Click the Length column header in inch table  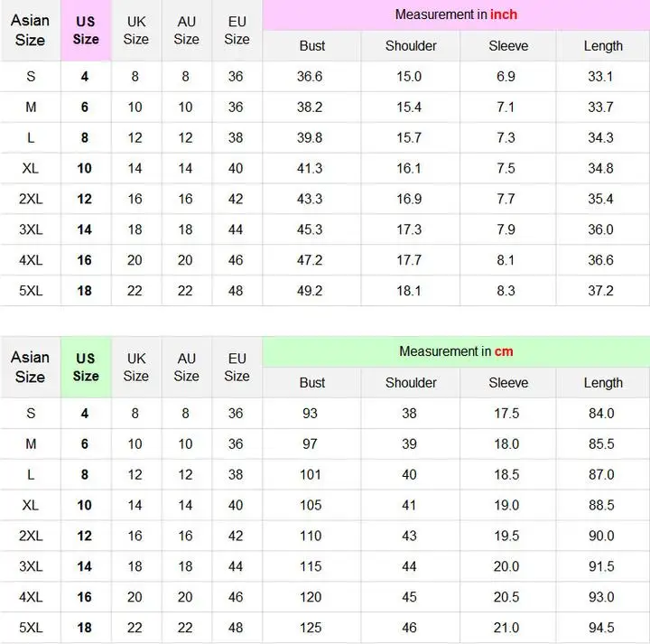point(603,46)
